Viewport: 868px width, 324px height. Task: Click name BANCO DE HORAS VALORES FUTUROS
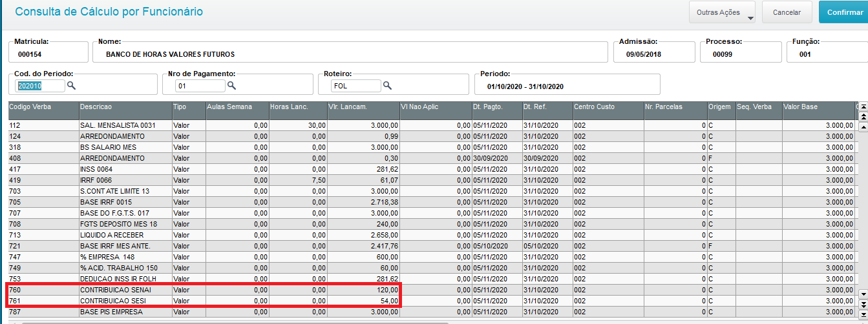[x=170, y=55]
